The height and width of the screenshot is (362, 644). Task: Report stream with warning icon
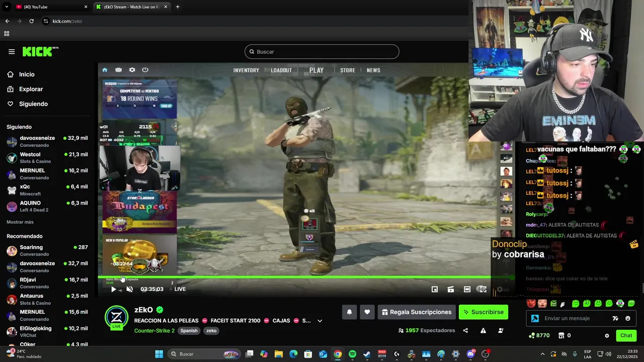[x=483, y=331]
